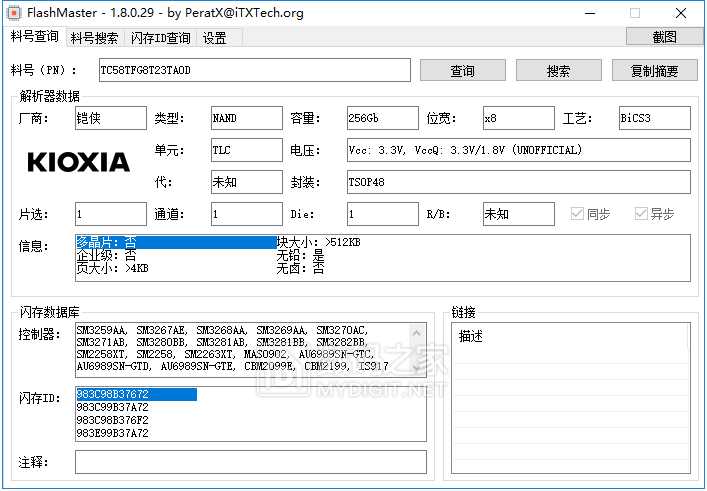The width and height of the screenshot is (707, 491).
Task: Click the 搜索 search button
Action: tap(559, 71)
